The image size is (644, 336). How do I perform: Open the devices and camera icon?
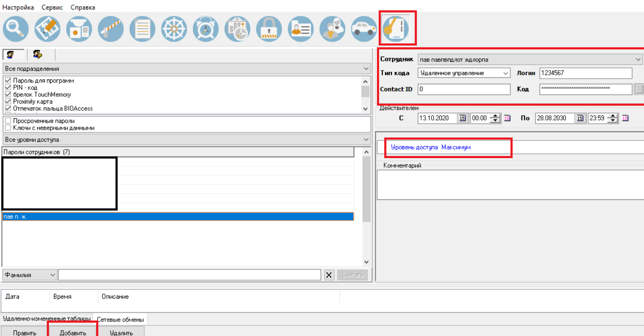click(79, 29)
